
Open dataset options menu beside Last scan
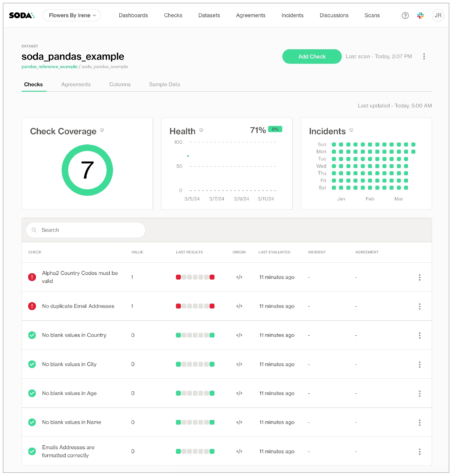[x=424, y=56]
